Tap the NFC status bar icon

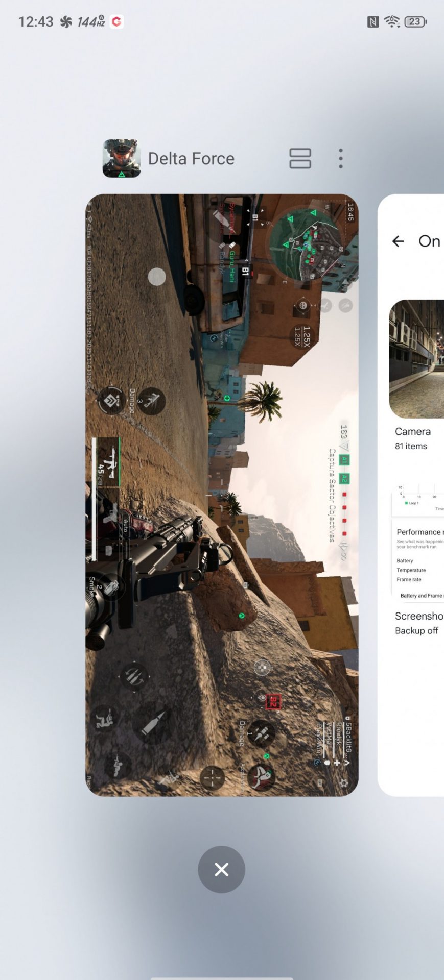[373, 21]
